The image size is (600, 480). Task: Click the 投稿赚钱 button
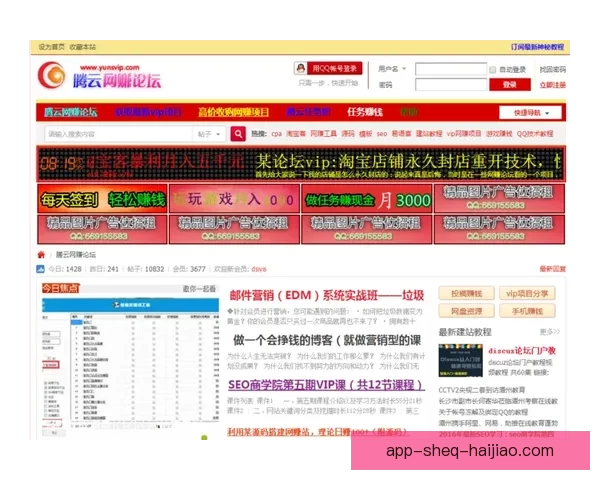[x=466, y=294]
